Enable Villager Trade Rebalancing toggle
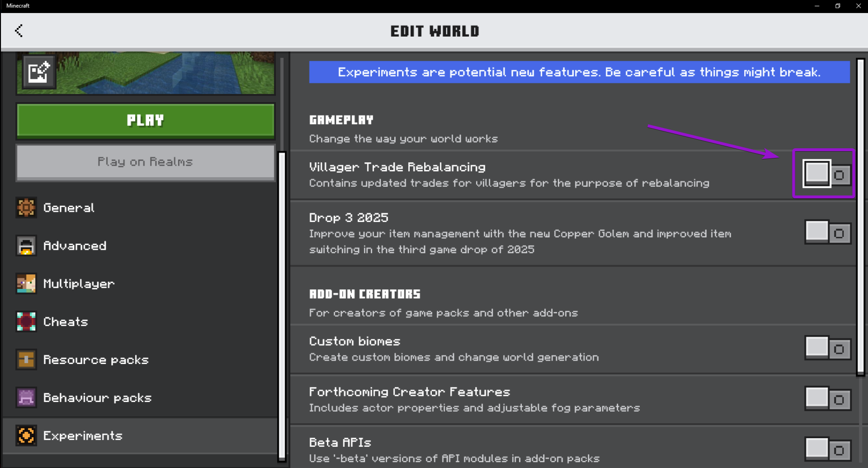The image size is (868, 468). pos(827,174)
